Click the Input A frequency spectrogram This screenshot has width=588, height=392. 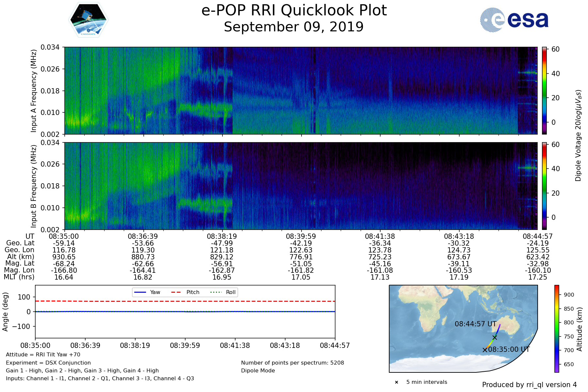click(301, 90)
